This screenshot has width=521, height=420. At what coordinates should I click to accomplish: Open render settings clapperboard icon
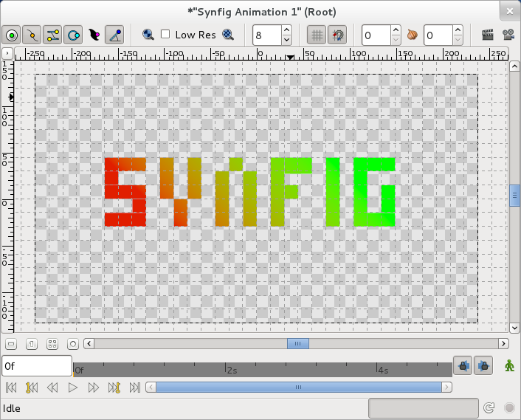[x=488, y=35]
